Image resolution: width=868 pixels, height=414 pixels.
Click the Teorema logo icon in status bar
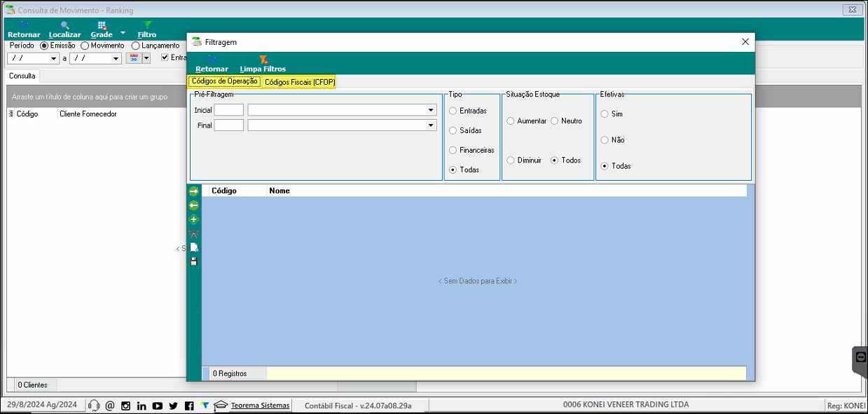coord(205,405)
